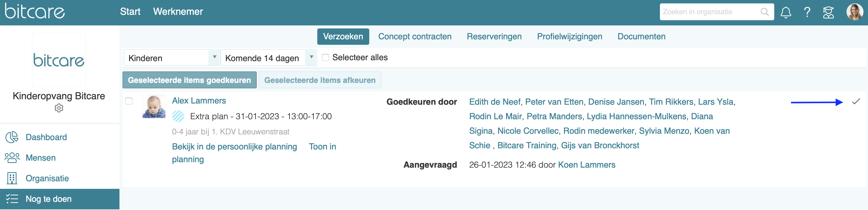The height and width of the screenshot is (210, 868).
Task: Expand the Kinderen dropdown
Action: click(172, 58)
